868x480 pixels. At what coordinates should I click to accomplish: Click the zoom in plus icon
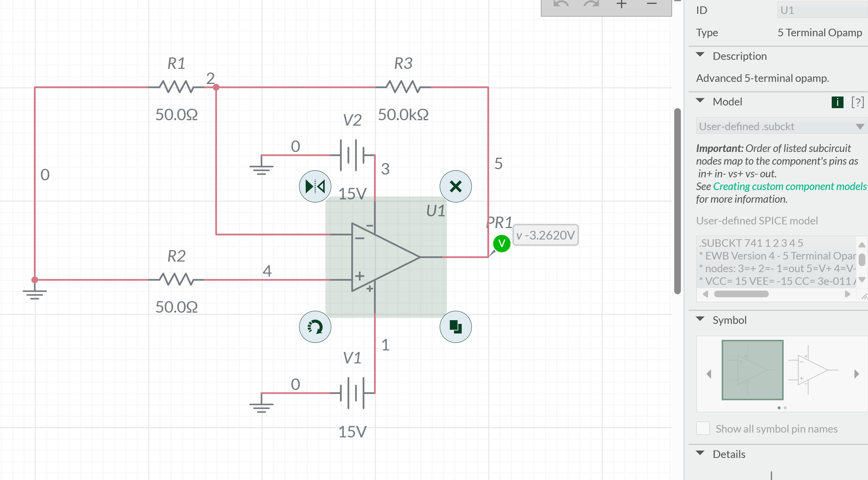[621, 4]
